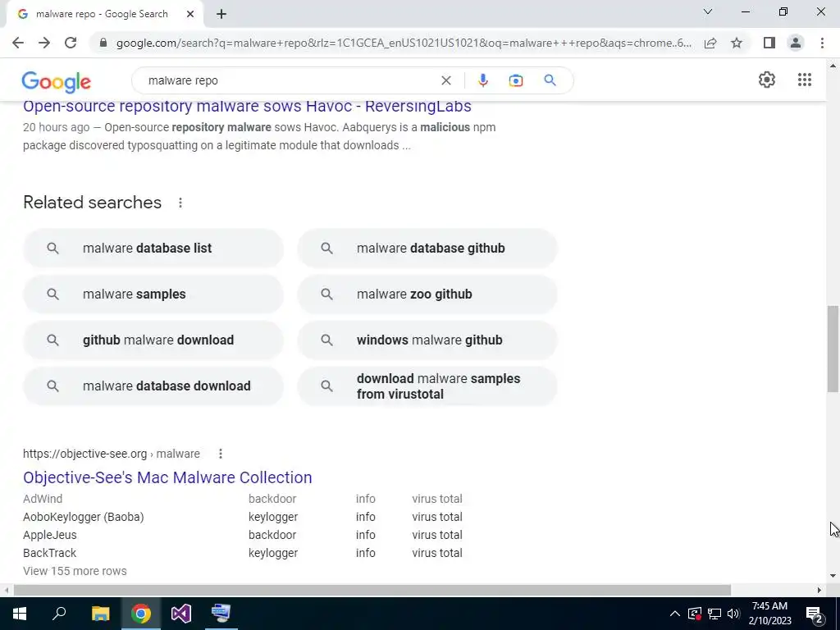The image size is (840, 630).
Task: Click scrollbar down arrow
Action: click(x=833, y=576)
